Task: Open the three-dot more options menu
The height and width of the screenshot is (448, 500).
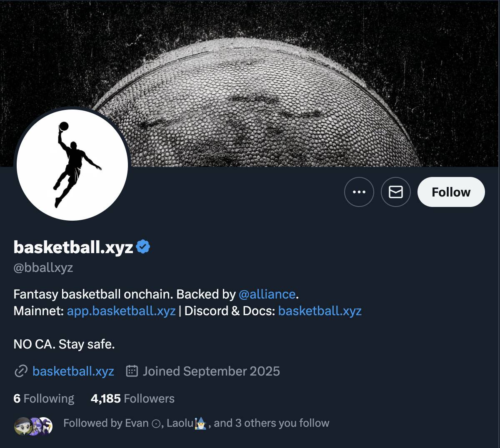Action: [x=359, y=192]
